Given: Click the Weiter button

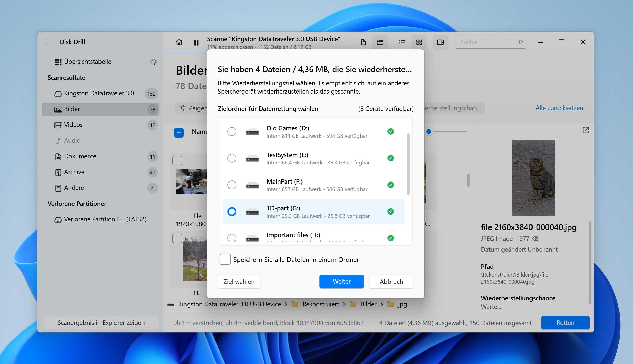Looking at the screenshot, I should point(341,281).
